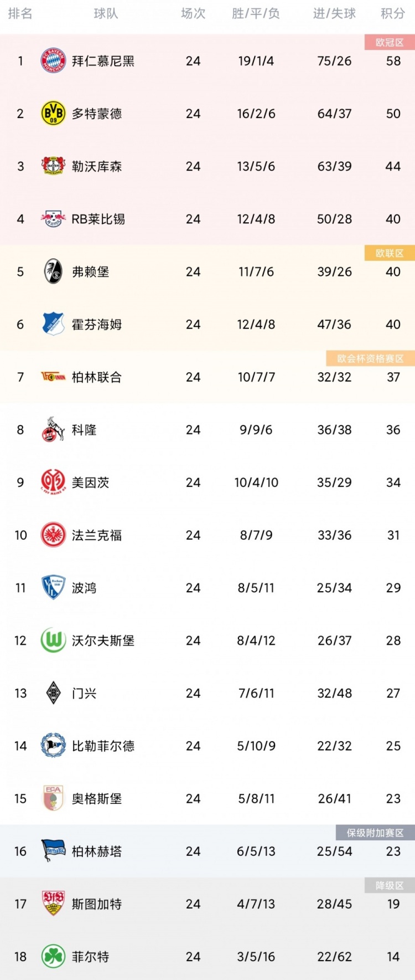Click the Hoffenheim blue crest
Screen dimensions: 415x980
pos(53,324)
